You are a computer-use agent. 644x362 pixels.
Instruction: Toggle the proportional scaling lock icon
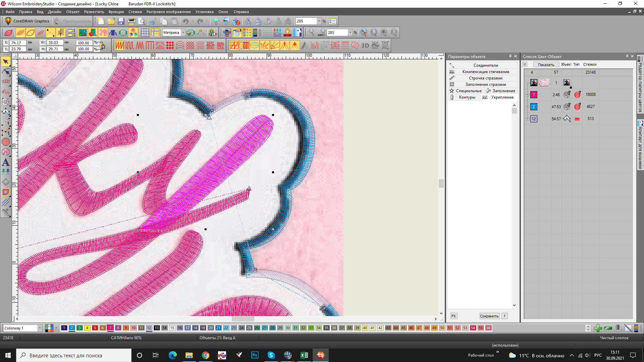tap(103, 46)
